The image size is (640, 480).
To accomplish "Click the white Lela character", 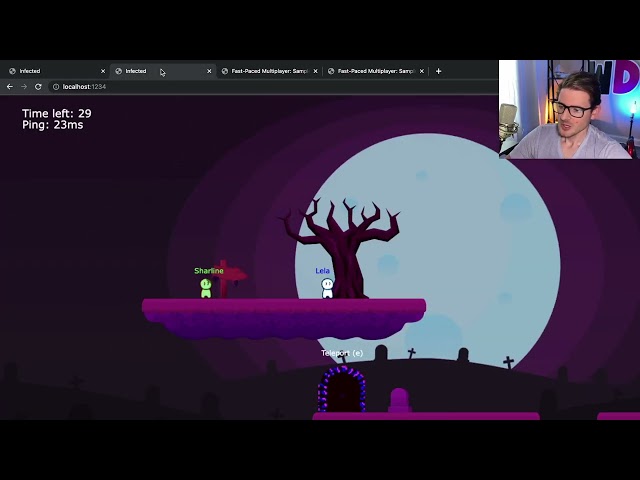I will click(x=327, y=288).
